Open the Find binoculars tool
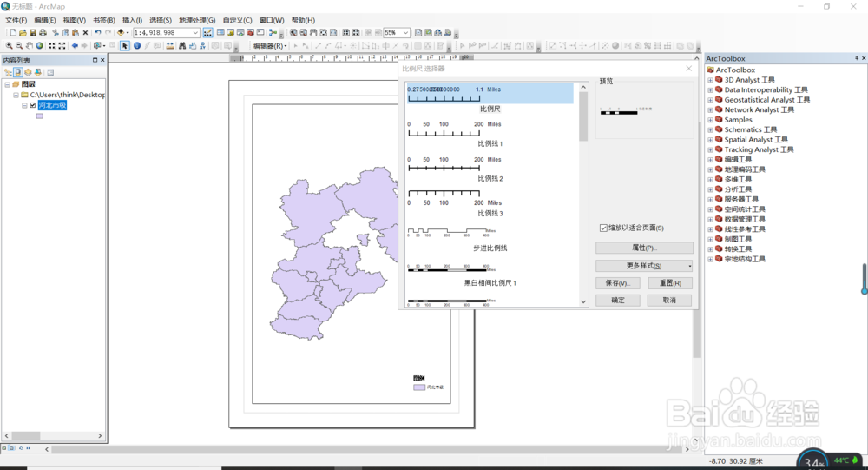The height and width of the screenshot is (470, 868). [x=182, y=45]
